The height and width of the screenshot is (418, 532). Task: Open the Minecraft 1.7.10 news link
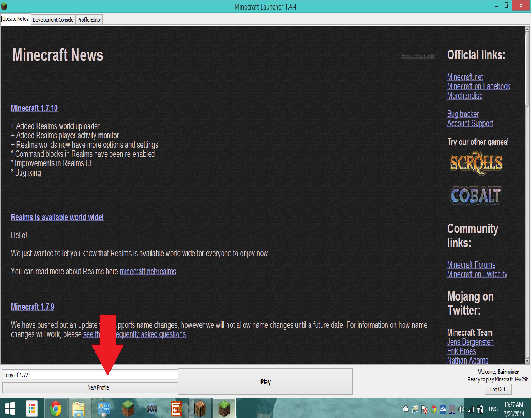coord(34,108)
